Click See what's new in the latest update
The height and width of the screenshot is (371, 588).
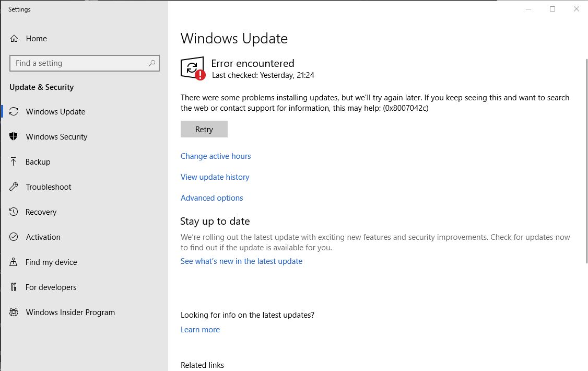pyautogui.click(x=241, y=261)
